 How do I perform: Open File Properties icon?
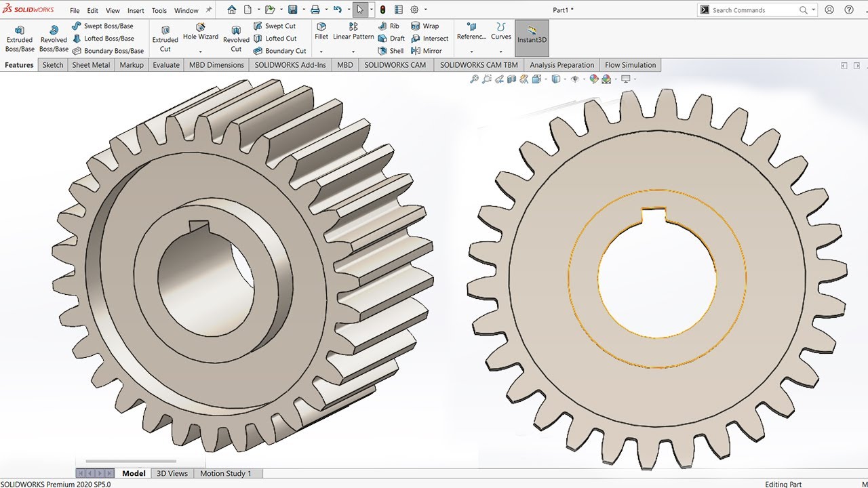coord(398,9)
